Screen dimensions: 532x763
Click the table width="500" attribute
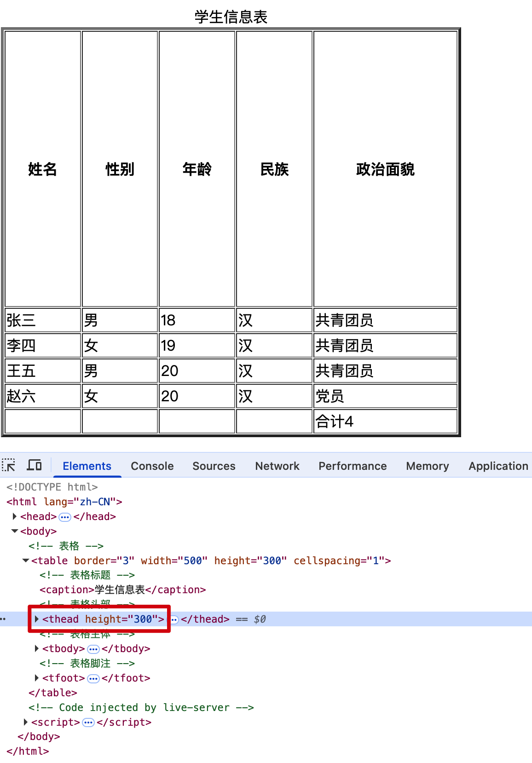(x=174, y=561)
